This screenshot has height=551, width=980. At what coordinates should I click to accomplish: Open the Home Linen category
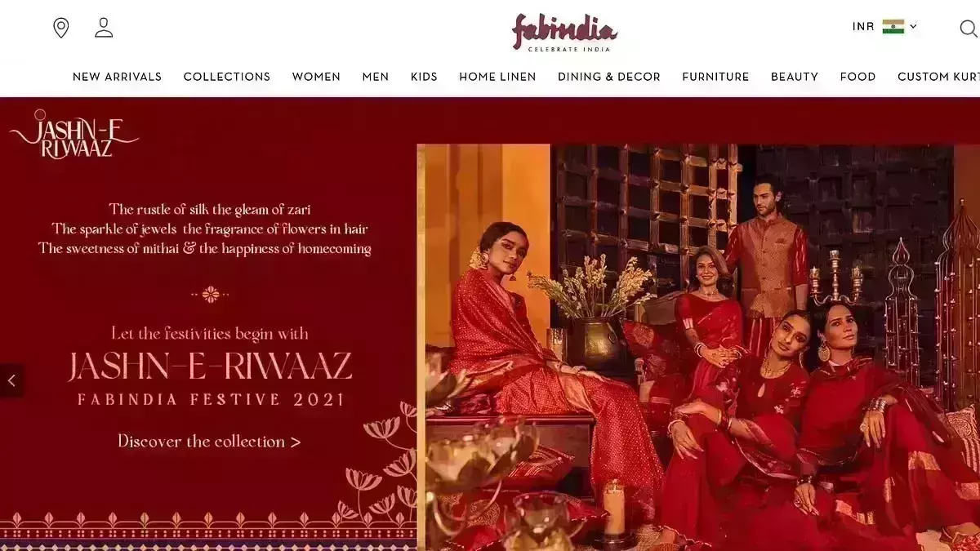pyautogui.click(x=497, y=77)
